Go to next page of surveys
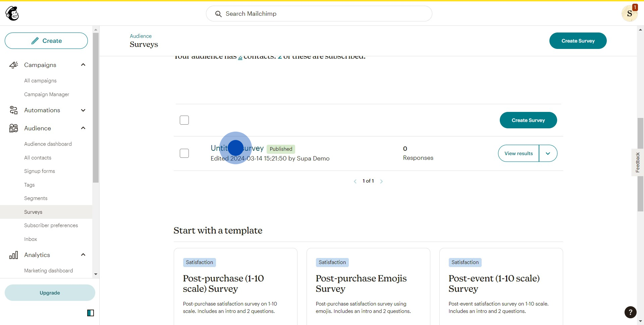The width and height of the screenshot is (644, 325). tap(381, 181)
